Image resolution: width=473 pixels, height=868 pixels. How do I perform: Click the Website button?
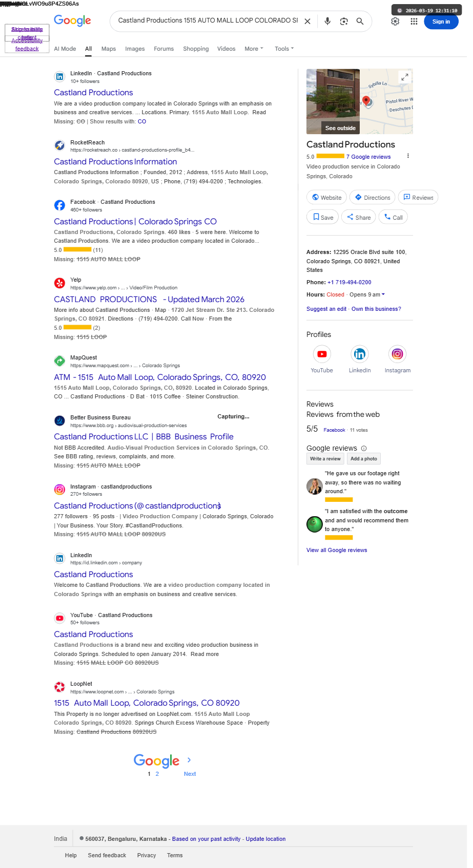(326, 197)
